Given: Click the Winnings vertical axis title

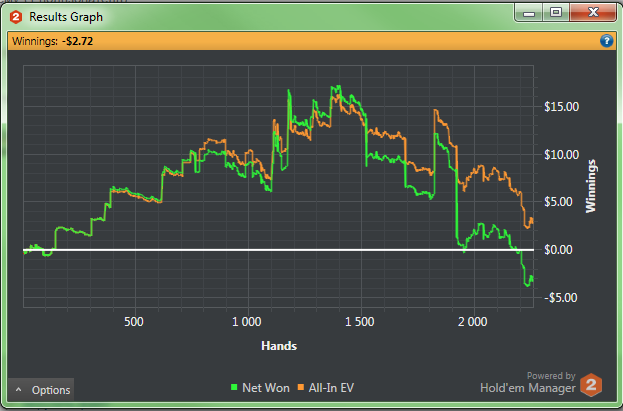Looking at the screenshot, I should pos(591,186).
